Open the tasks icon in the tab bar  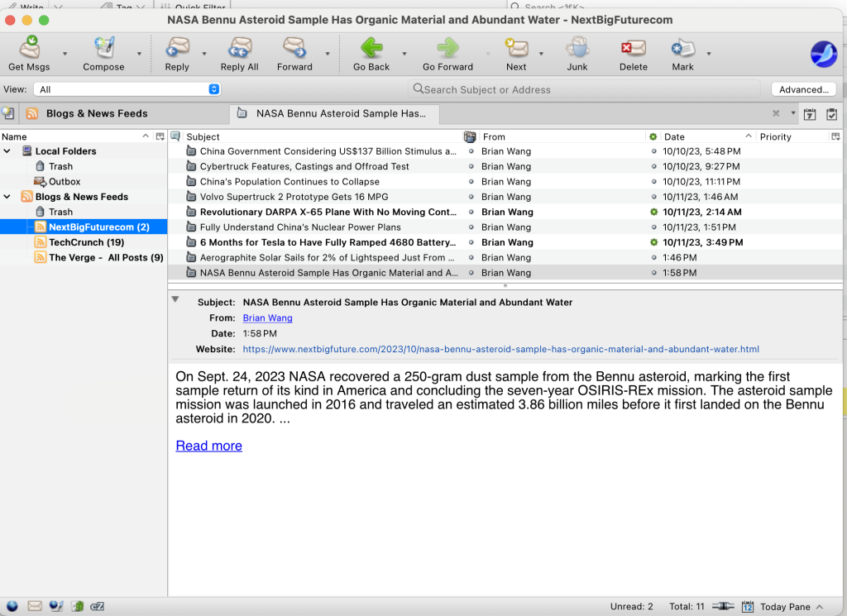pyautogui.click(x=832, y=114)
